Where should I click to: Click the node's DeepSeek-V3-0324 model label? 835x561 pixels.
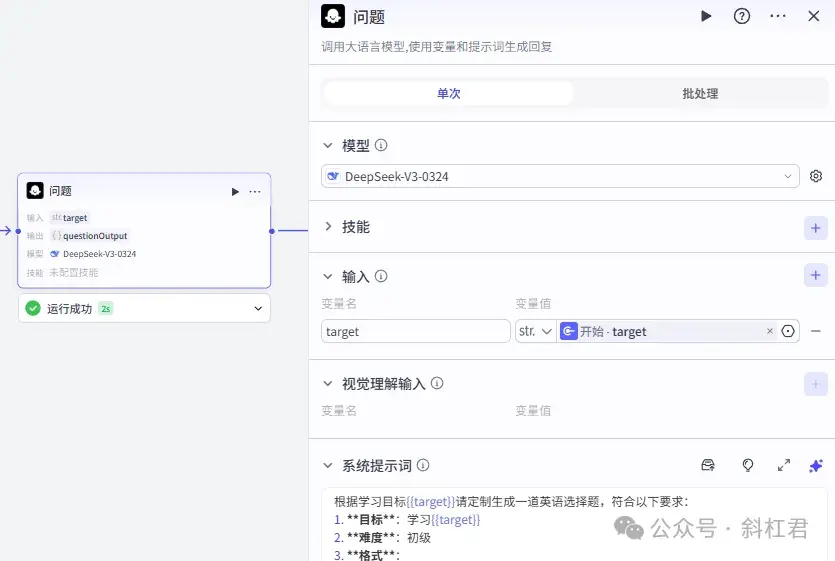[99, 254]
